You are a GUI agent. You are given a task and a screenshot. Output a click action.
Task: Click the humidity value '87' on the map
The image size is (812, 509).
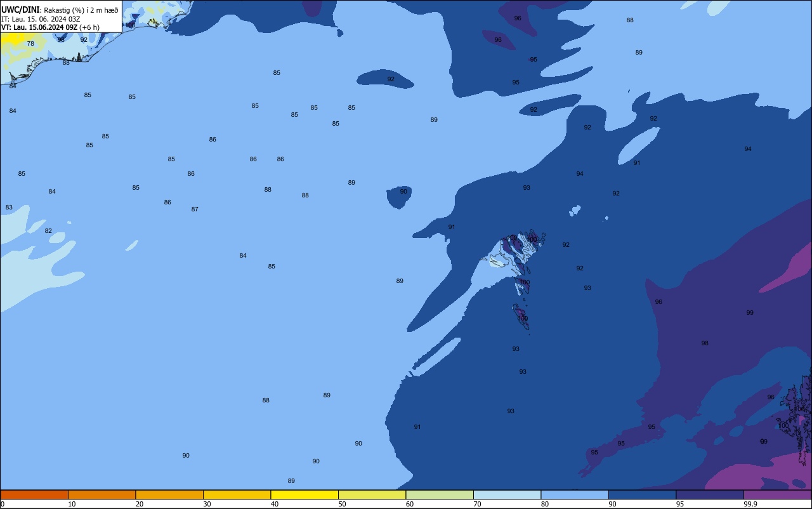pos(195,209)
